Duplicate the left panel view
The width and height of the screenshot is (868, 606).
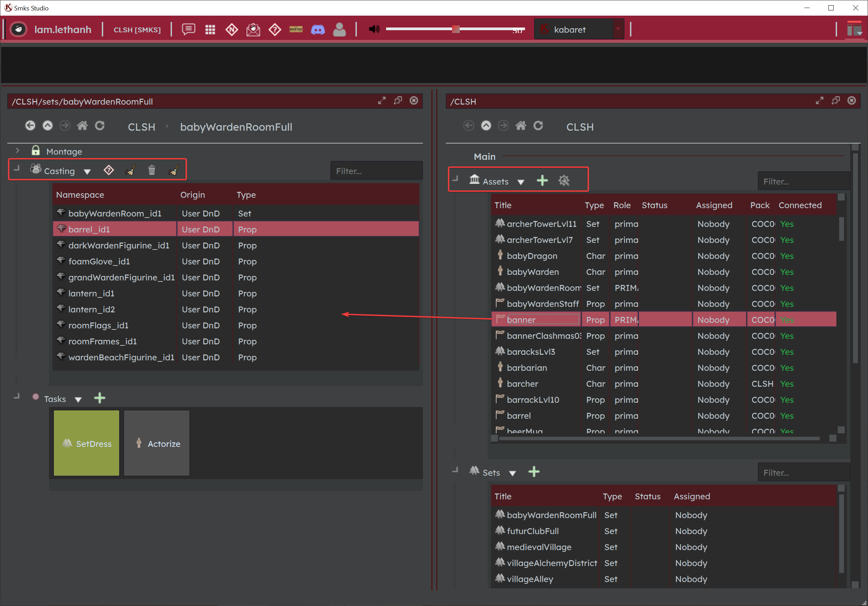click(398, 100)
